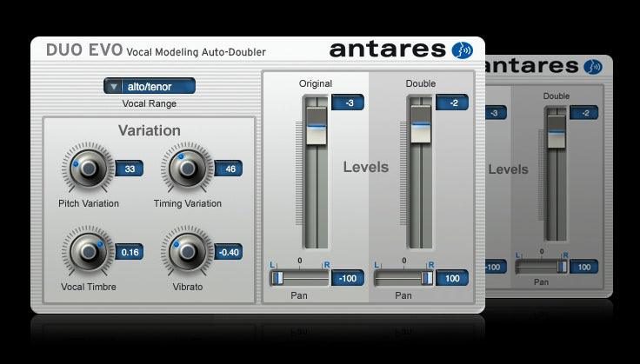The height and width of the screenshot is (364, 640).
Task: Click the Original level fader handle
Action: [x=317, y=126]
